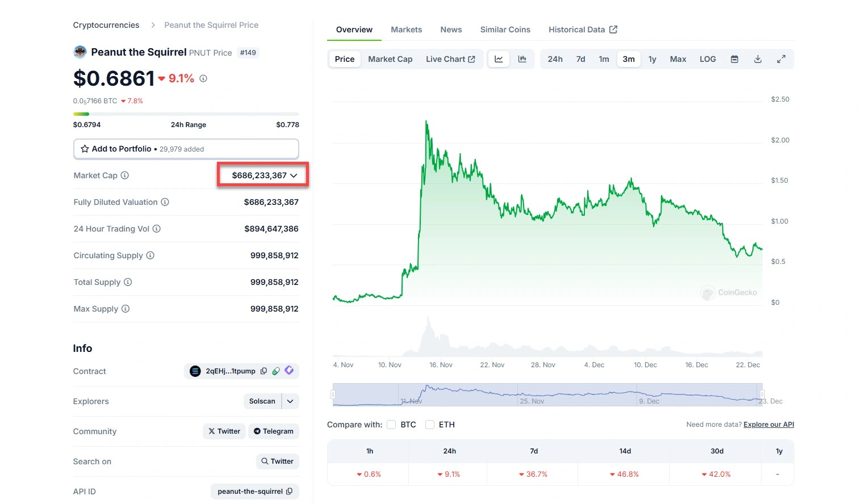Viewport: 862px width, 504px height.
Task: Open the Similar Coins tab
Action: (x=505, y=30)
